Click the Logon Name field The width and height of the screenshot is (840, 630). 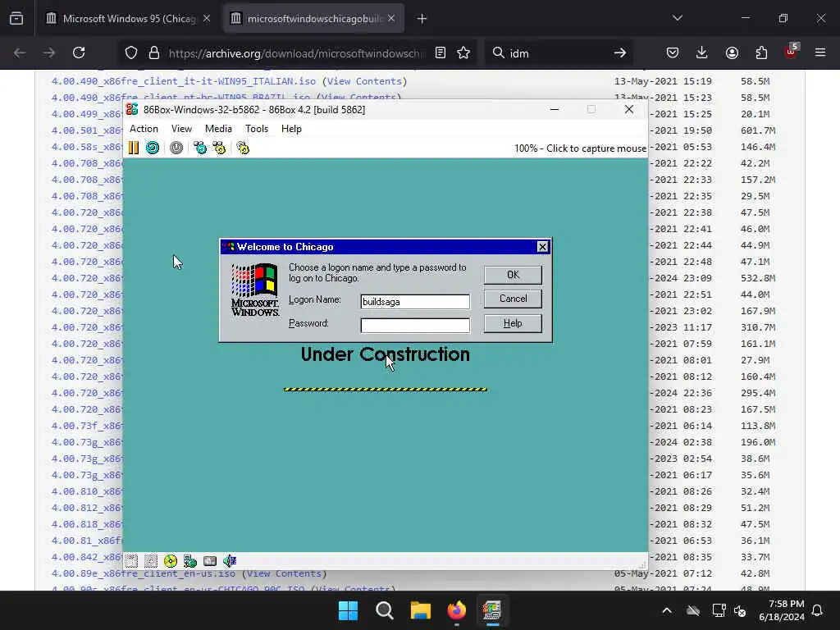(415, 302)
